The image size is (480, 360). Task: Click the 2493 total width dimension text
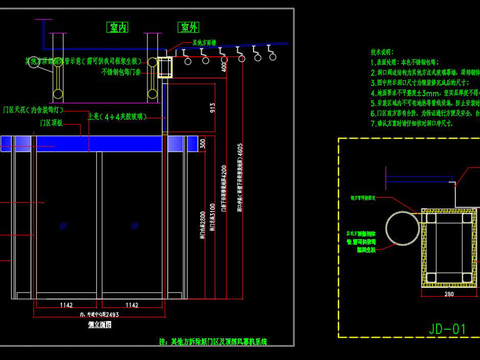(100, 314)
